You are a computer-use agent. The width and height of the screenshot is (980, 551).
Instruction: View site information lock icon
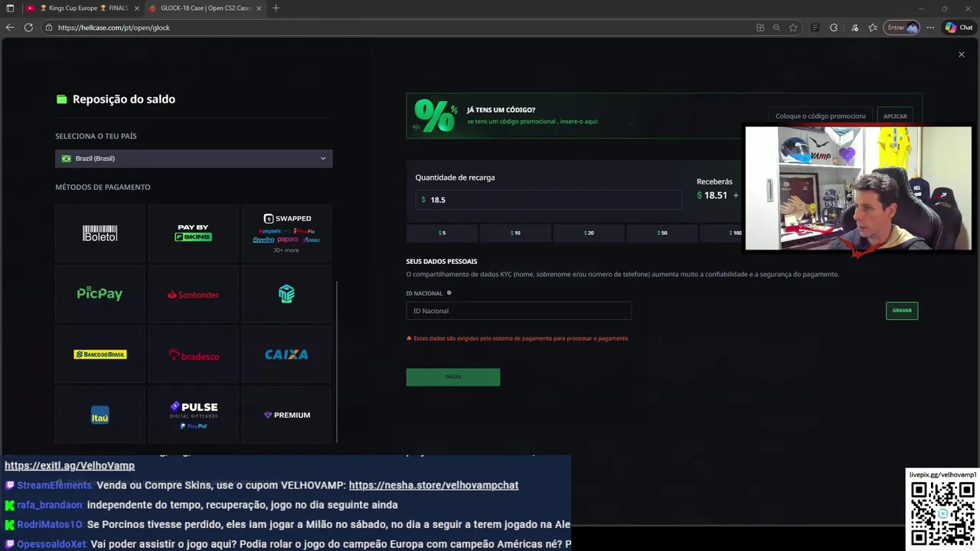49,28
